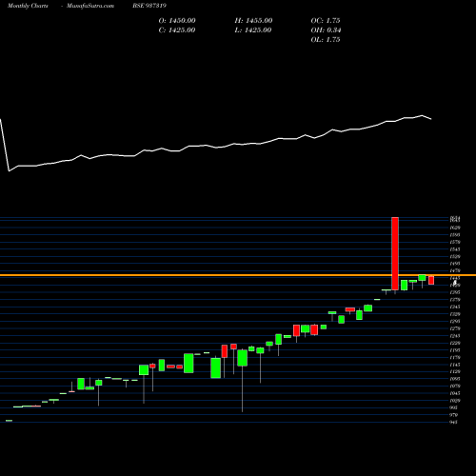This screenshot has width=476, height=476.
Task: Click the 'OC: 1.75' reading
Action: tap(326, 21)
